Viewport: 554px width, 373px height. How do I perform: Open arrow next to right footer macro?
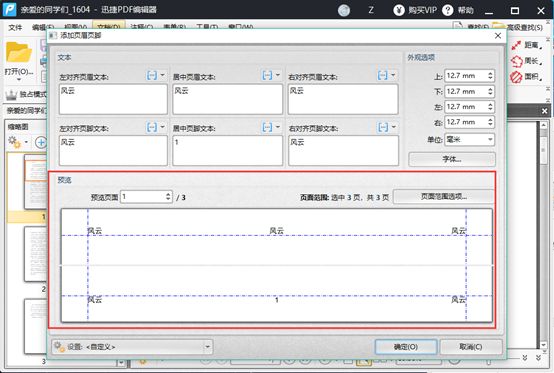[394, 127]
